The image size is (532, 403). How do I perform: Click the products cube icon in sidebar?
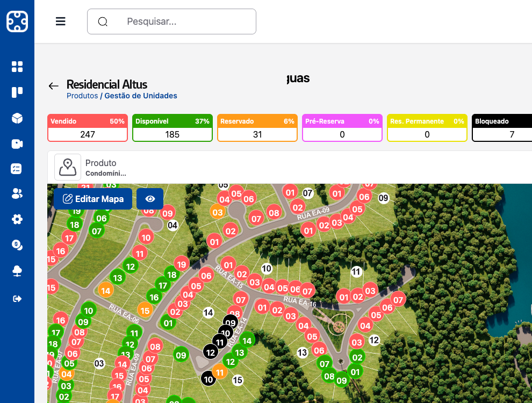17,118
